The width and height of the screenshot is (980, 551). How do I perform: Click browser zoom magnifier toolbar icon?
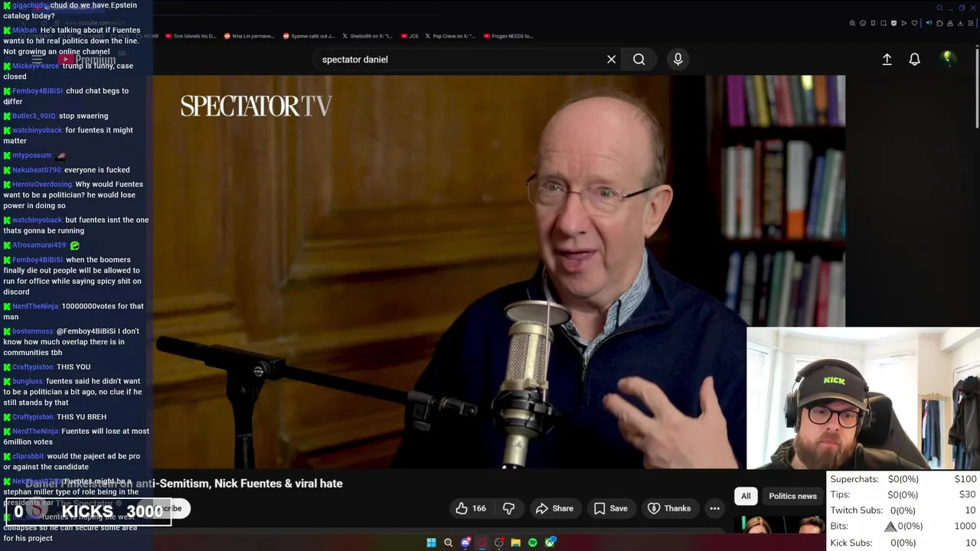click(852, 23)
